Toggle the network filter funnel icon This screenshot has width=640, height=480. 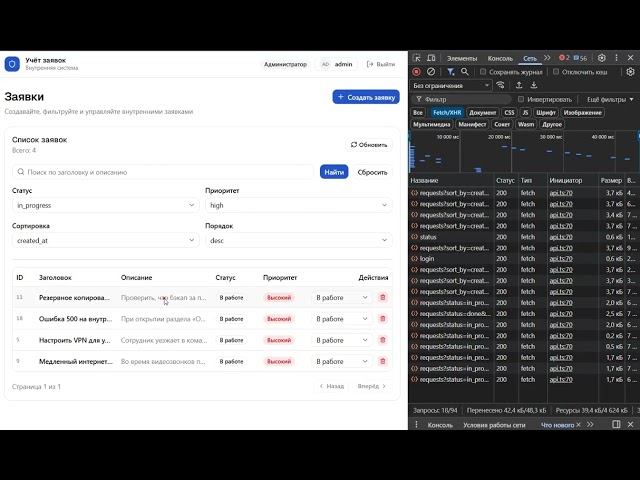click(x=450, y=71)
